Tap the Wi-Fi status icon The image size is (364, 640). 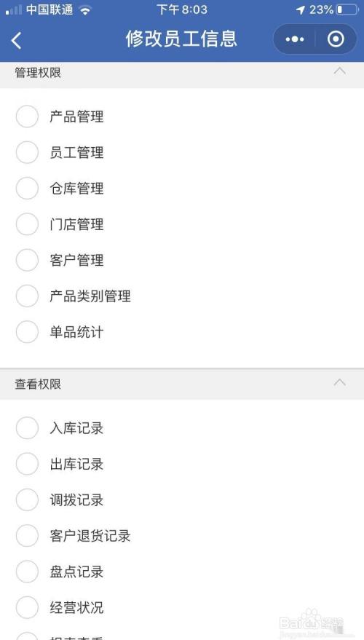[85, 10]
